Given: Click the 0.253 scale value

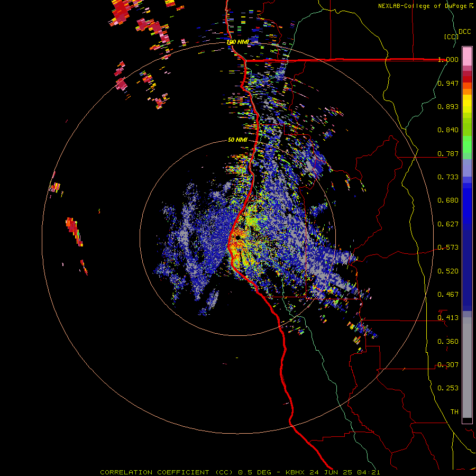Looking at the screenshot, I should pyautogui.click(x=448, y=388).
